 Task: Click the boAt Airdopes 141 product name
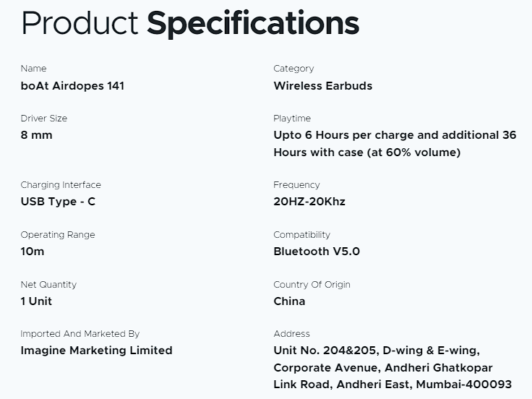click(x=72, y=85)
